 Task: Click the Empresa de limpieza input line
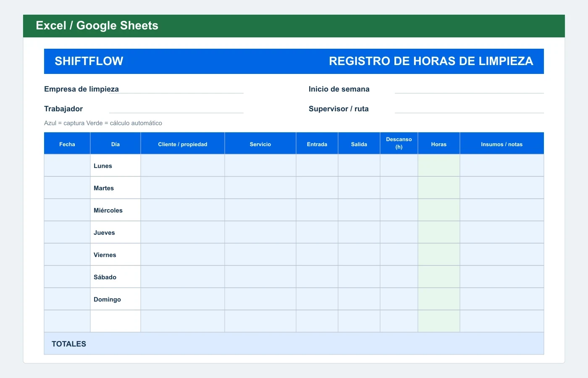point(176,89)
